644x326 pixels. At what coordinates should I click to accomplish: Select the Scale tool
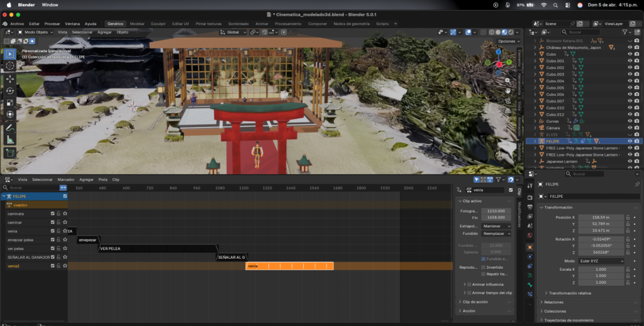(10, 103)
